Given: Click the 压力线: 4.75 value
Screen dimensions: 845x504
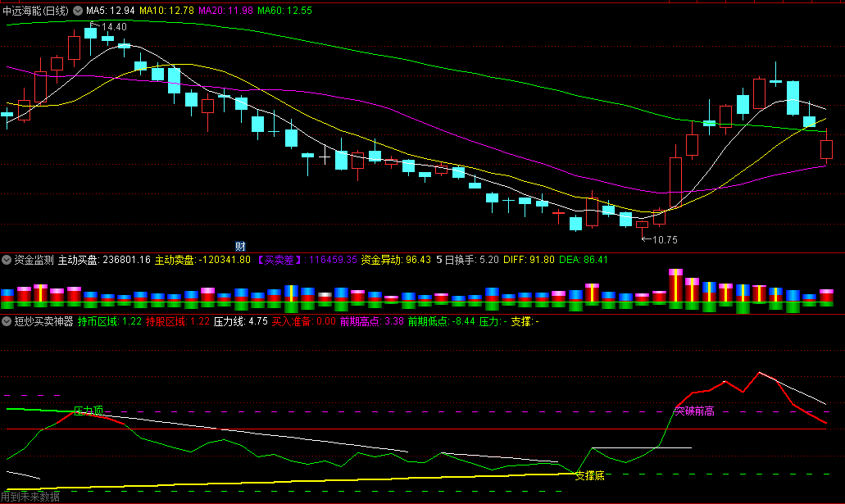Looking at the screenshot, I should pyautogui.click(x=241, y=321).
